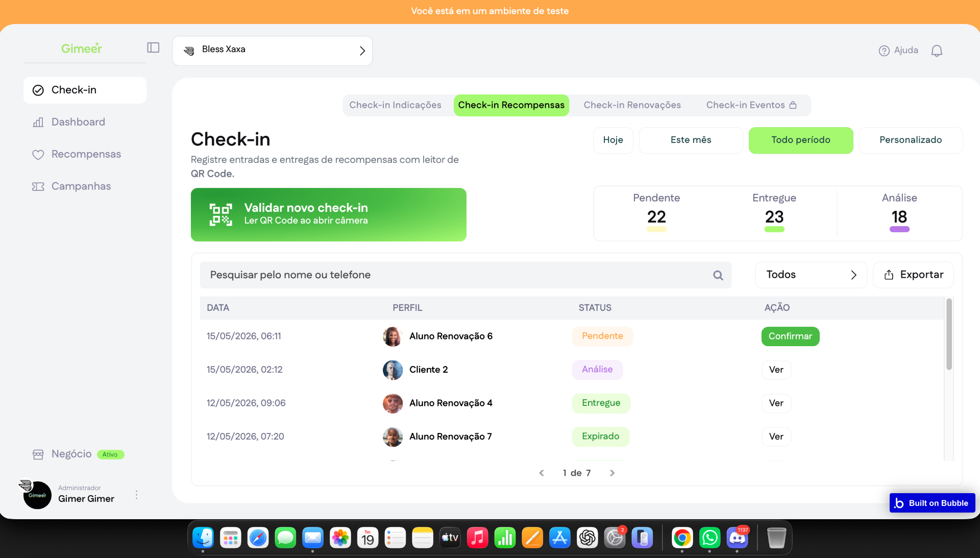Image resolution: width=980 pixels, height=558 pixels.
Task: Toggle the sidebar collapse icon
Action: 153,47
